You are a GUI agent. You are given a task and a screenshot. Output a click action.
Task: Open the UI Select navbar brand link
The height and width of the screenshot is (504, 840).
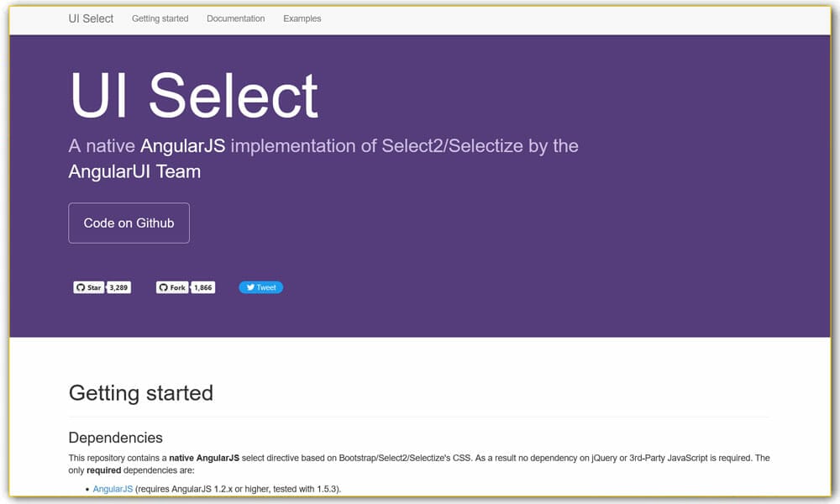(x=90, y=18)
